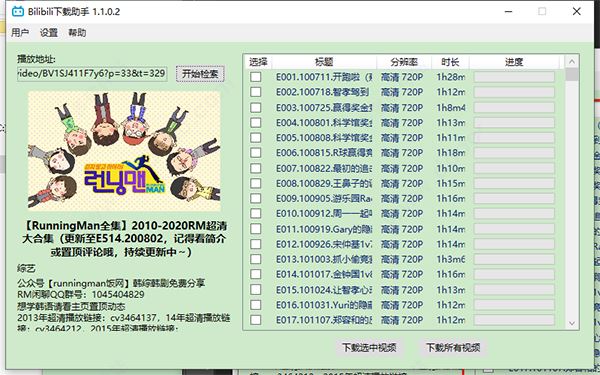Tick the checkbox for E012.100926
Viewport: 600px width, 375px height.
click(x=256, y=244)
